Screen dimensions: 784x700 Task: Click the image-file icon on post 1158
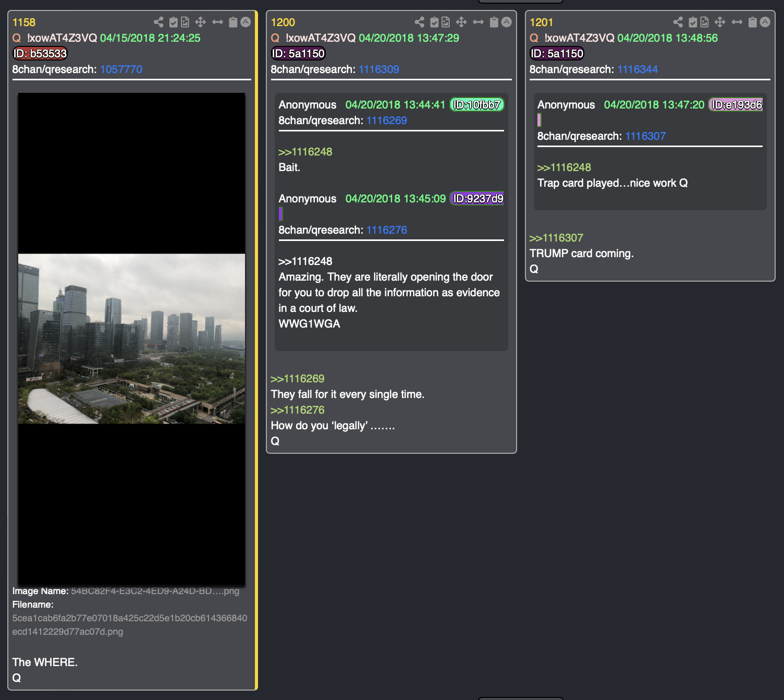pyautogui.click(x=185, y=22)
